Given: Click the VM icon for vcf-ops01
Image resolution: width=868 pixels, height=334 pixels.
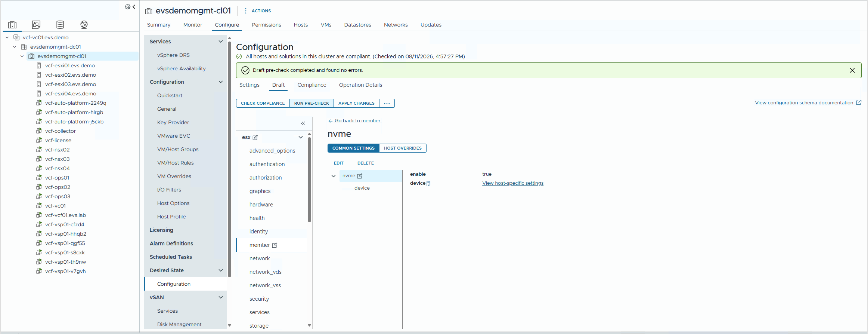Looking at the screenshot, I should [x=39, y=178].
